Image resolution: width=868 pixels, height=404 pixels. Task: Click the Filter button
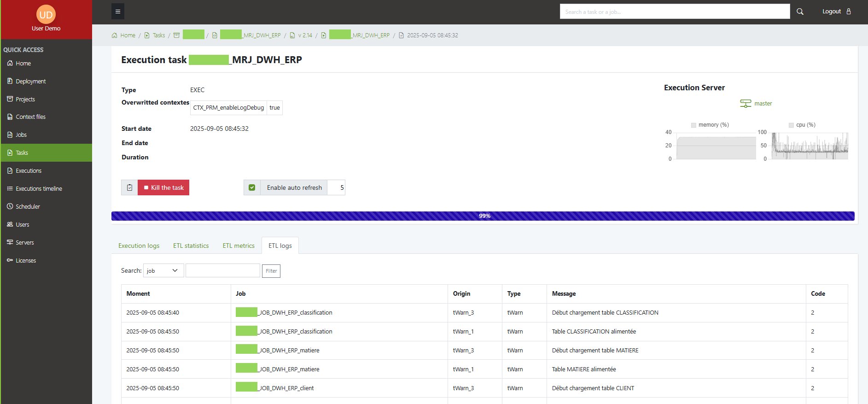(x=271, y=271)
